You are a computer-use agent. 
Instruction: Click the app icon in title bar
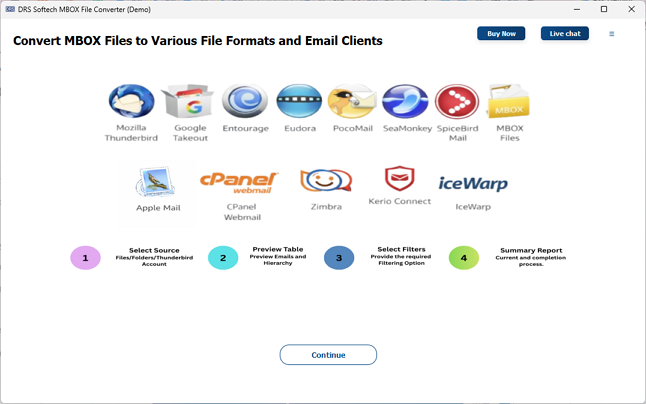tap(10, 9)
